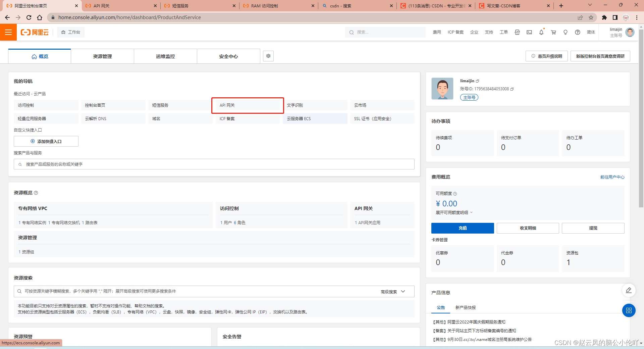
Task: Open the shopping cart icon
Action: 553,32
